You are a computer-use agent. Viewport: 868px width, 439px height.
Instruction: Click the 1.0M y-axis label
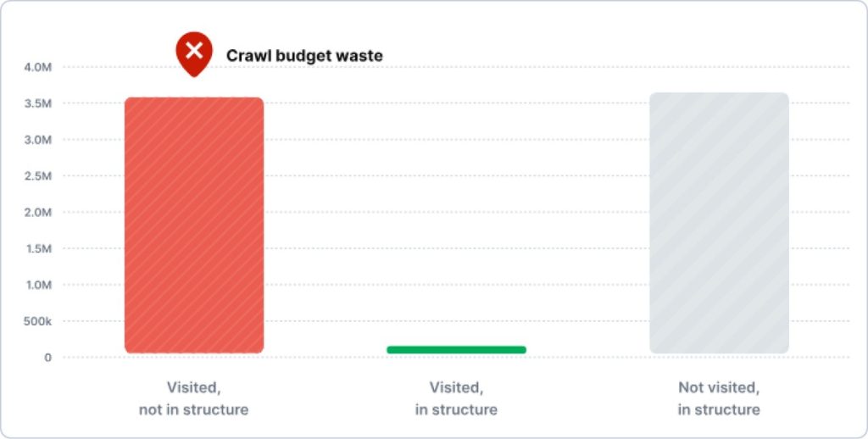click(37, 285)
